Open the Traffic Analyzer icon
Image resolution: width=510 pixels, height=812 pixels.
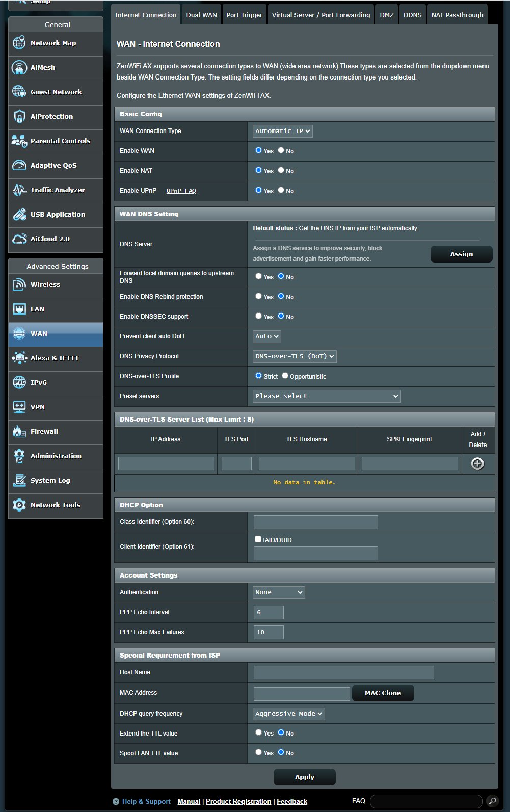pyautogui.click(x=19, y=190)
